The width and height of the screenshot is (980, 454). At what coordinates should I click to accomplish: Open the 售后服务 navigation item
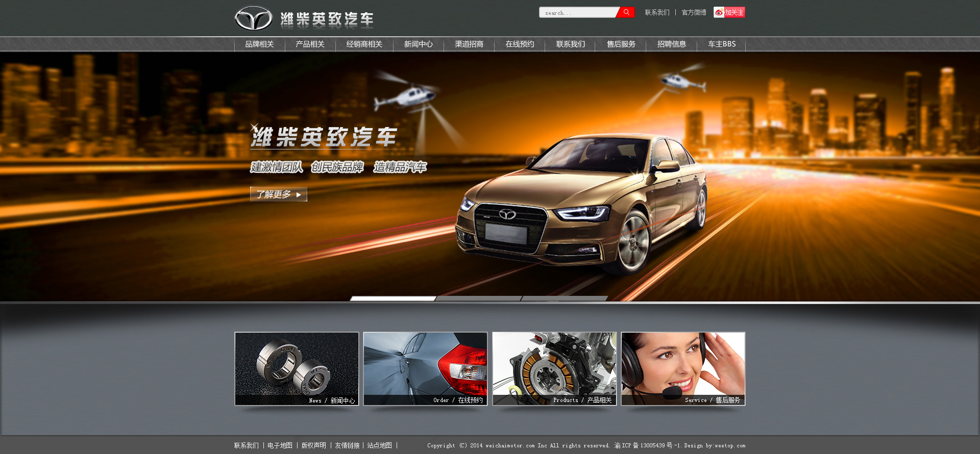(621, 44)
